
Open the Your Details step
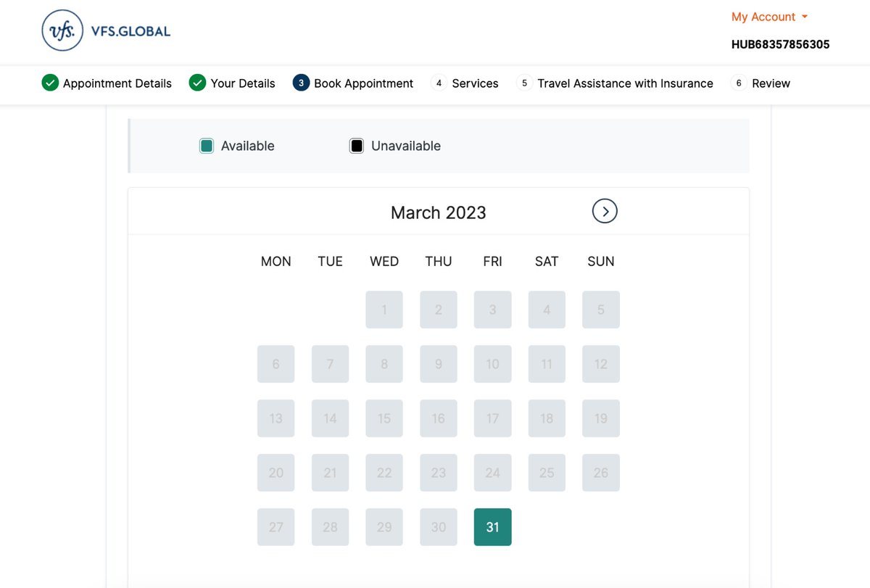pyautogui.click(x=243, y=83)
